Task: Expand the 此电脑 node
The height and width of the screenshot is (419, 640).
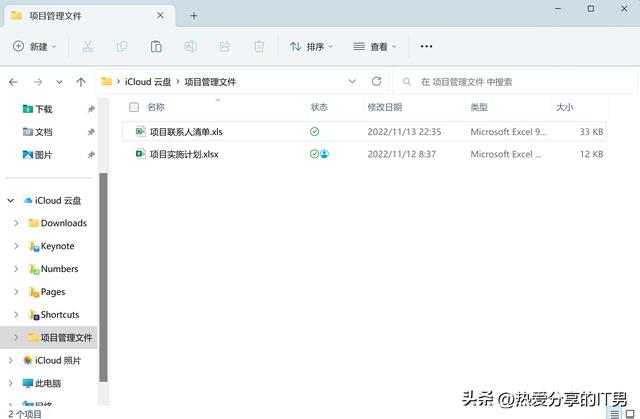Action: pos(11,383)
